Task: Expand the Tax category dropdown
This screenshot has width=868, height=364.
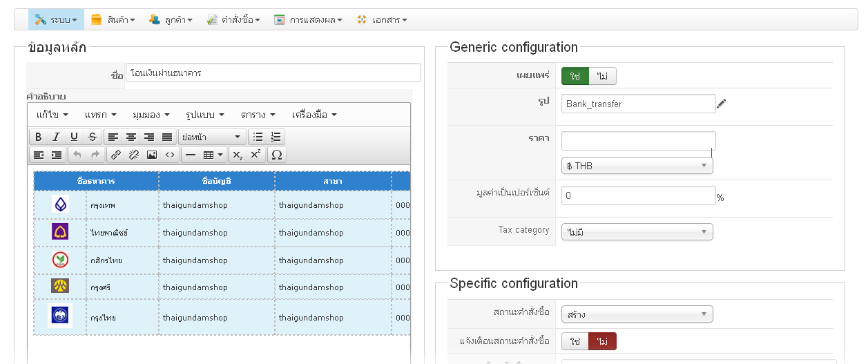Action: 637,232
